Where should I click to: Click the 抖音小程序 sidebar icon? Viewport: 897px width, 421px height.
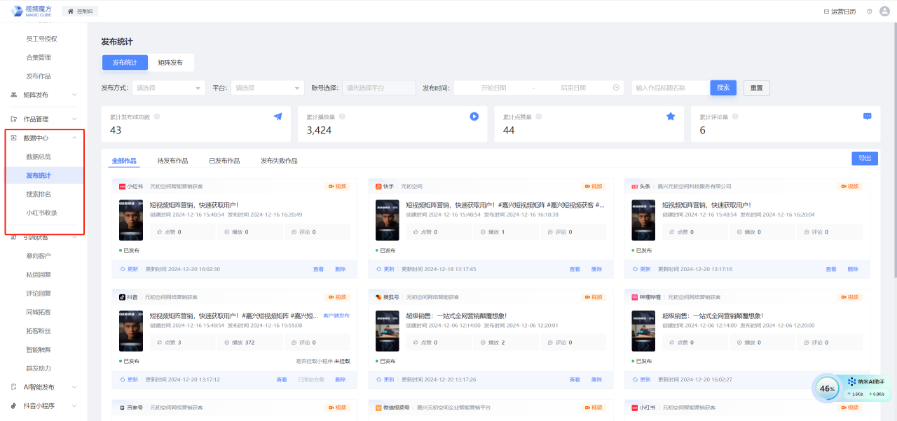coord(14,406)
